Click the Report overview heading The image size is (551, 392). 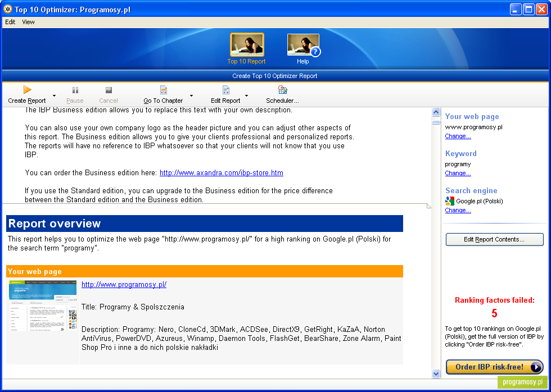55,224
